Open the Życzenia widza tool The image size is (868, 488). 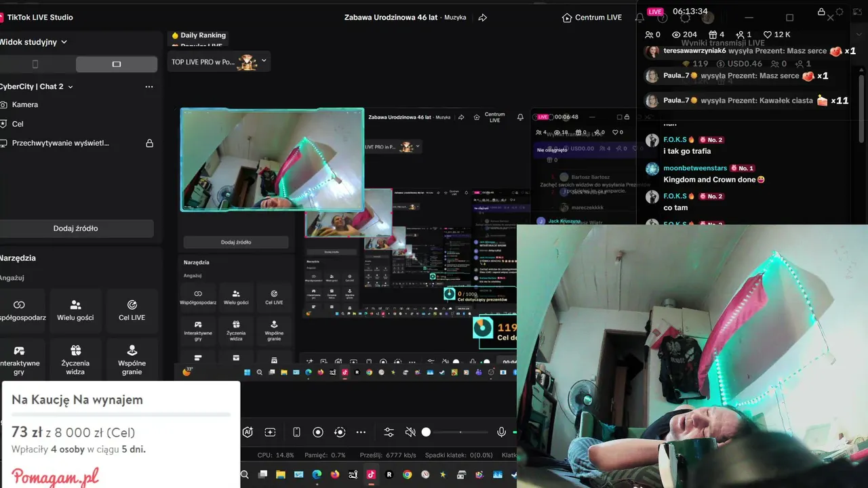76,359
